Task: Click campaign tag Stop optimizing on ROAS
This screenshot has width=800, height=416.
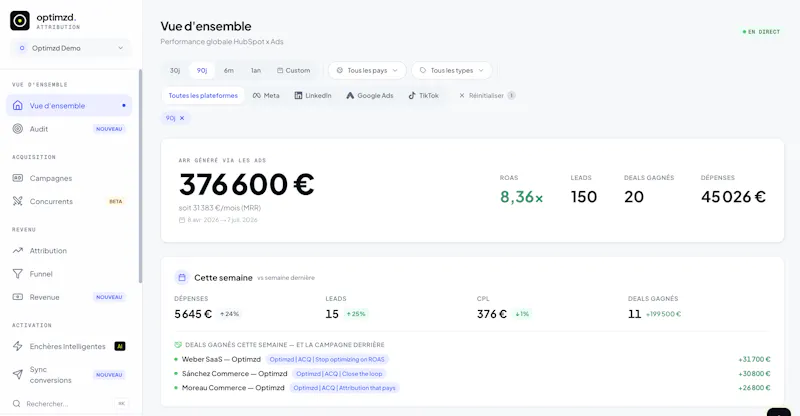Action: pyautogui.click(x=327, y=359)
